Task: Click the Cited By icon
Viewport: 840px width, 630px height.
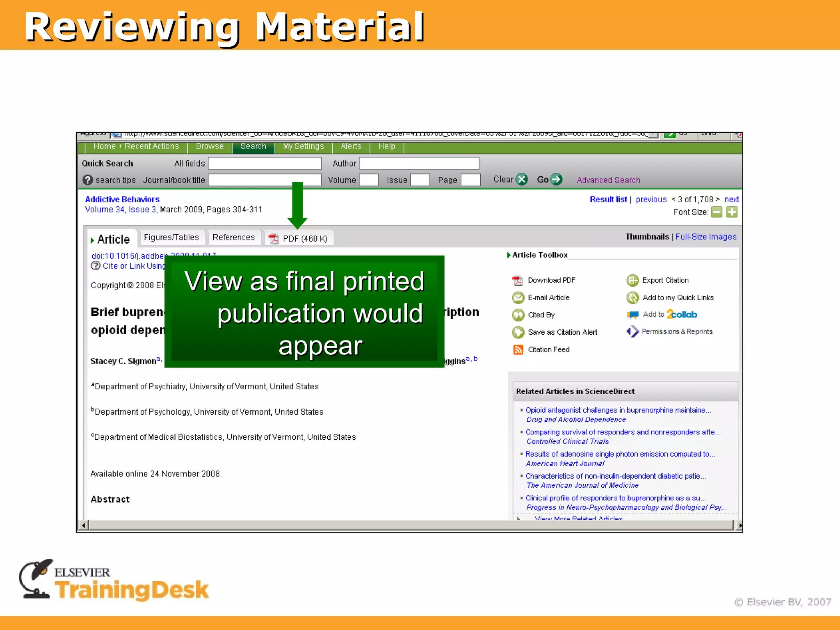Action: click(x=518, y=315)
